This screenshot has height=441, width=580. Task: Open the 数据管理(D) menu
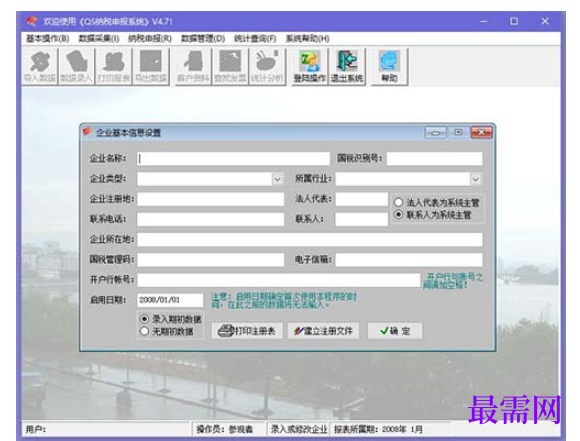[x=203, y=38]
